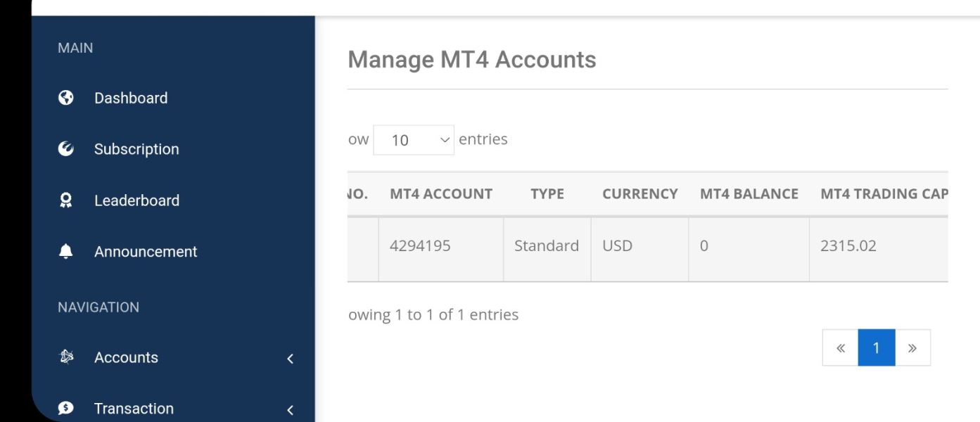The width and height of the screenshot is (980, 422).
Task: Open the entries-per-page dropdown
Action: point(413,140)
